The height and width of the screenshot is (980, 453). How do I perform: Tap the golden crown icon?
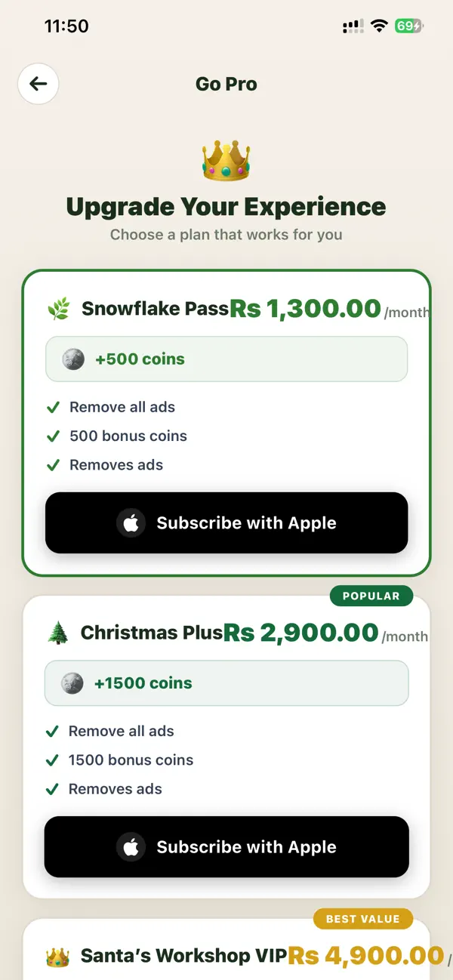point(226,160)
